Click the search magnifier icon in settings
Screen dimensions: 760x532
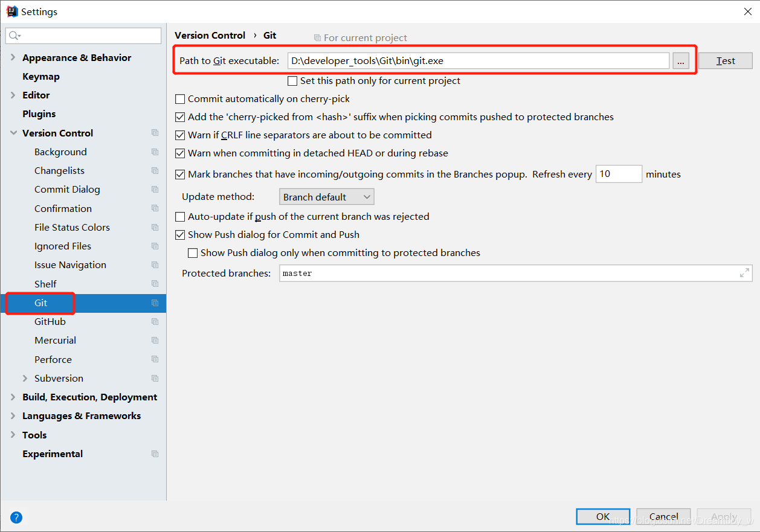[x=14, y=36]
